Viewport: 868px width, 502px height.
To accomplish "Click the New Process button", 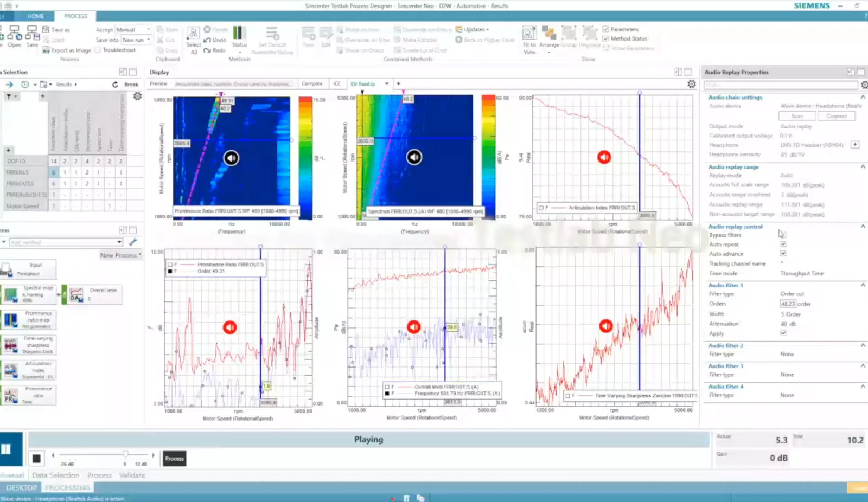I will coord(120,255).
